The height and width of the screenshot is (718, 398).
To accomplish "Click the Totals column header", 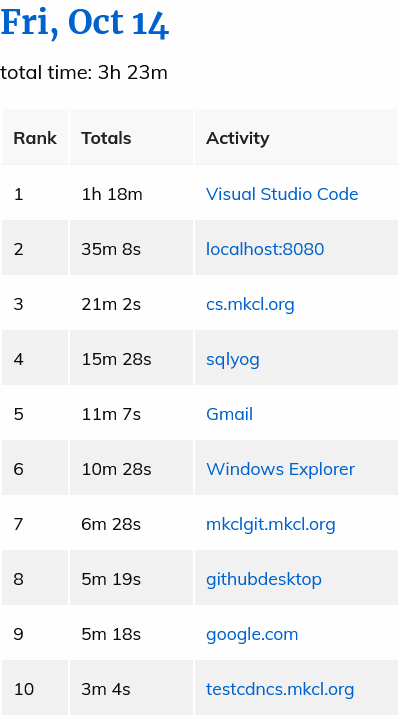I will (x=132, y=137).
